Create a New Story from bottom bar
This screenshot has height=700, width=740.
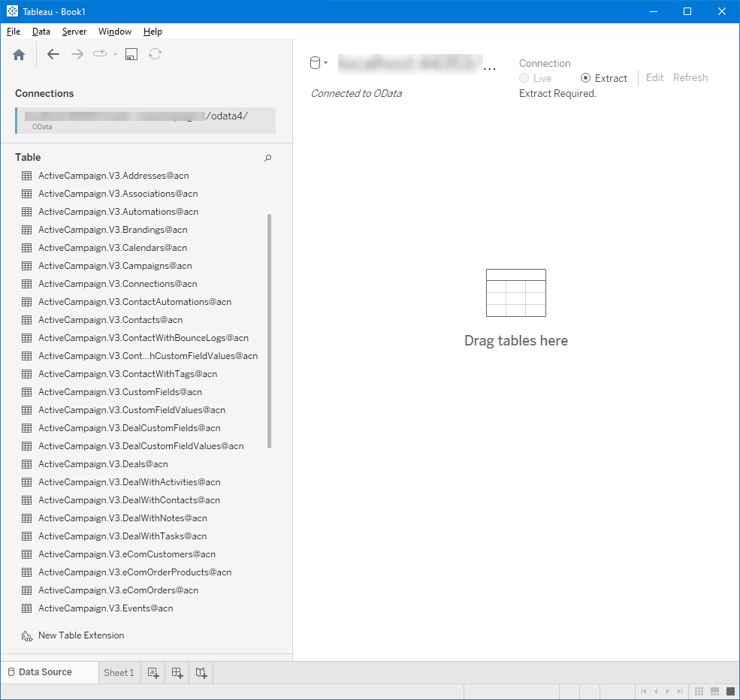coord(201,672)
